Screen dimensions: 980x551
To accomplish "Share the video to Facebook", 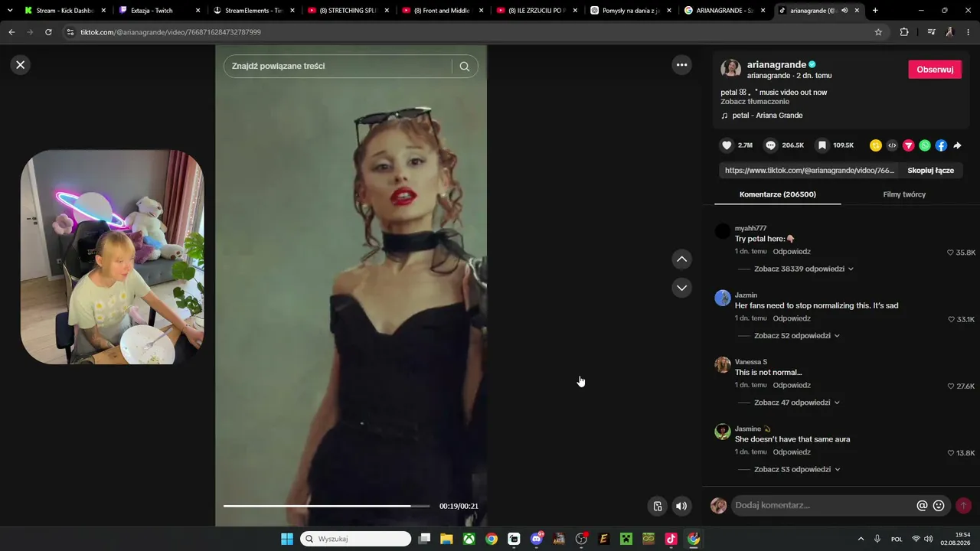I will pyautogui.click(x=941, y=145).
